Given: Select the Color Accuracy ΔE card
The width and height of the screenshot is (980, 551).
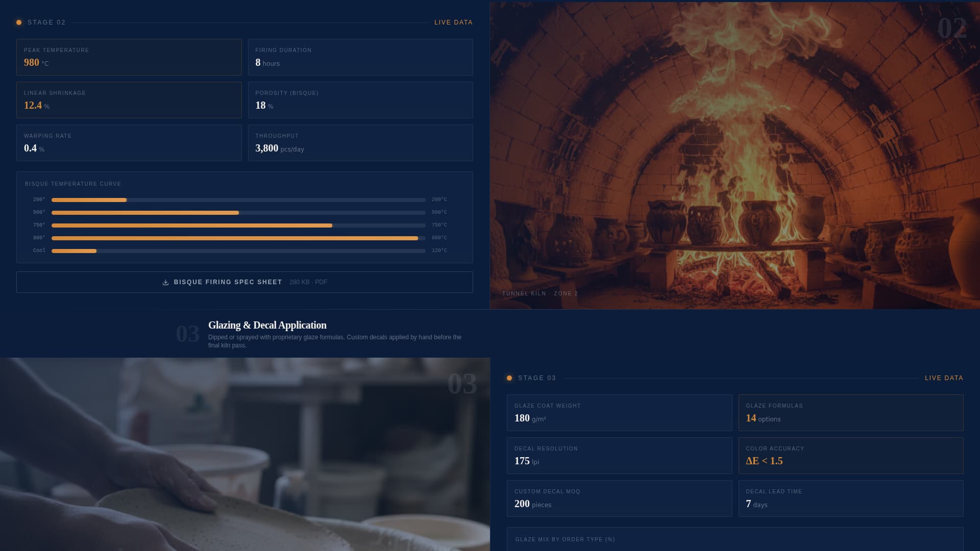Looking at the screenshot, I should coord(850,456).
